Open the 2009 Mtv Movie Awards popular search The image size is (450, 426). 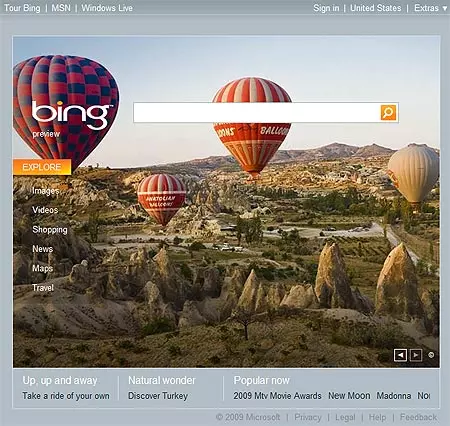click(x=277, y=396)
